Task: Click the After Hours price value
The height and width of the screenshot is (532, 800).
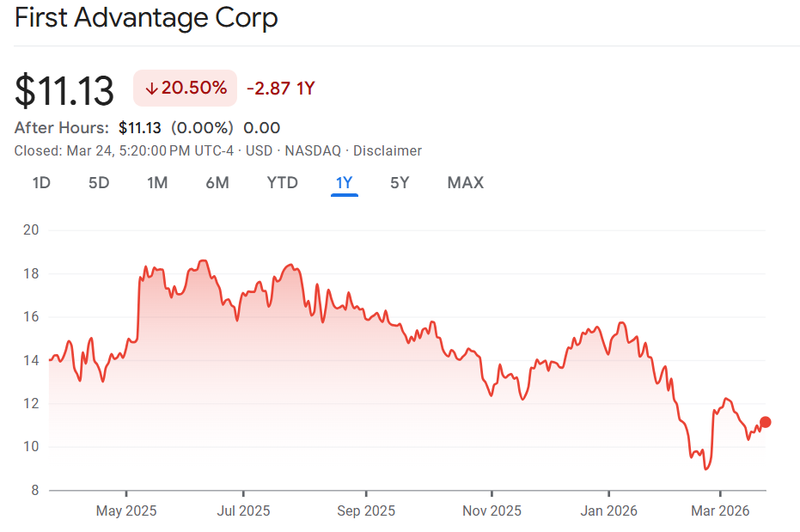Action: point(140,128)
